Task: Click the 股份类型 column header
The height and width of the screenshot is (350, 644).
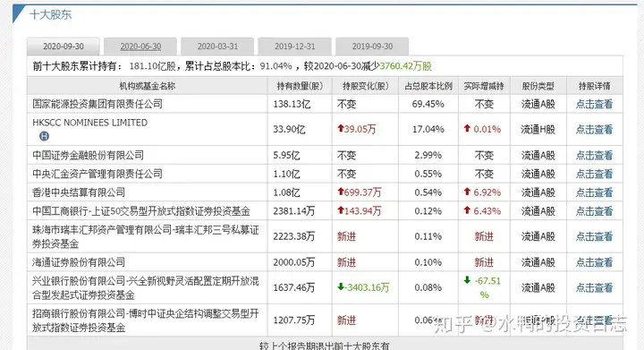Action: [x=538, y=86]
